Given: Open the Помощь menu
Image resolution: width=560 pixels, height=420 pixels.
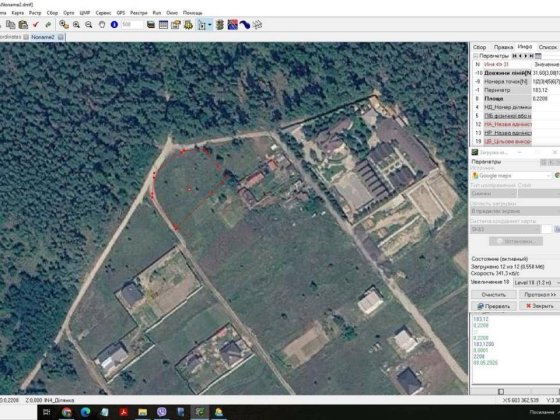Looking at the screenshot, I should pyautogui.click(x=192, y=13).
